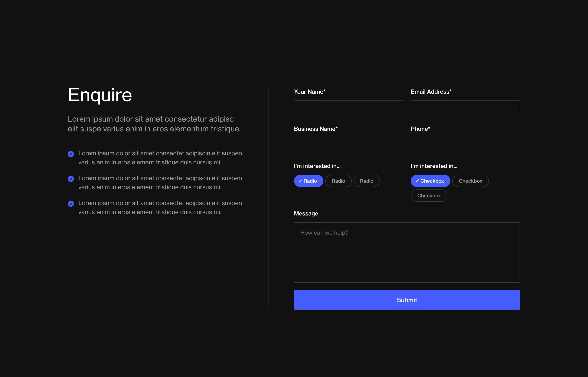Check the Checkbox pill right of the selected one
The image size is (588, 377).
(471, 181)
